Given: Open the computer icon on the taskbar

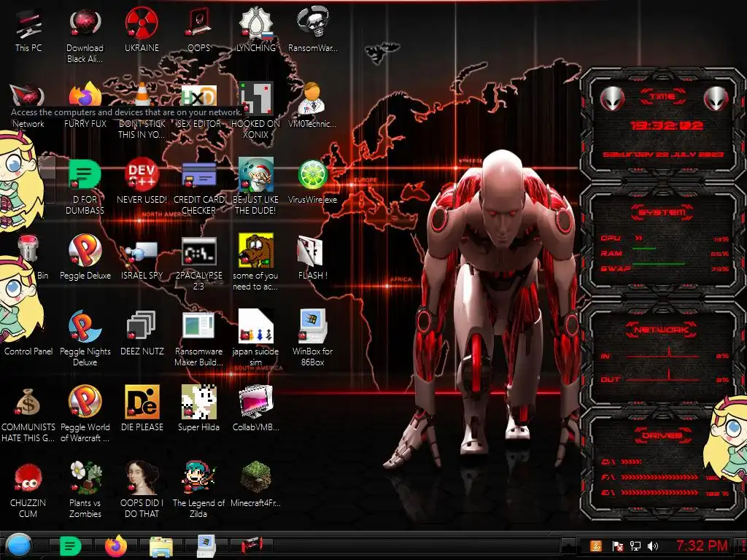Looking at the screenshot, I should click(x=206, y=545).
